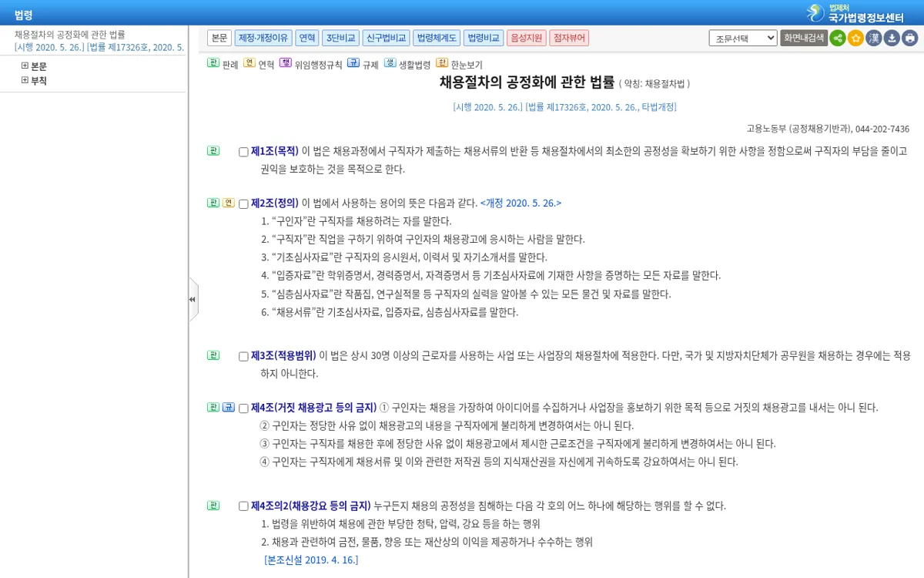Viewport: 924px width, 578px height.
Task: Click the orange 한눈보기 legend icon
Action: (x=442, y=63)
